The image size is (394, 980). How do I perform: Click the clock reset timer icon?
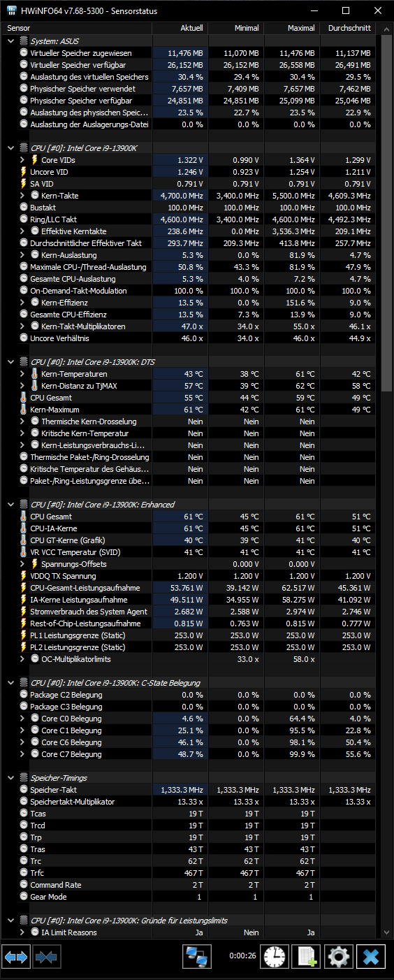tap(275, 956)
